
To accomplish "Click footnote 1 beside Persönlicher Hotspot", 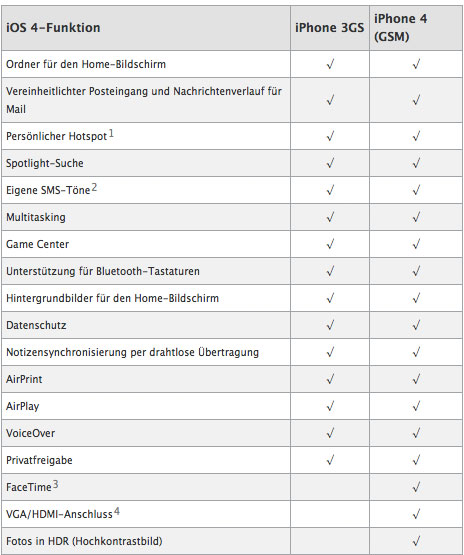I will click(111, 134).
